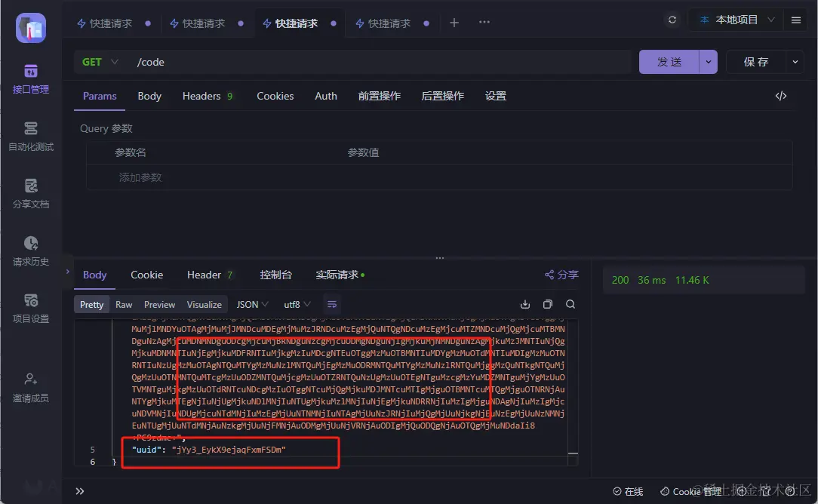818x504 pixels.
Task: Click the panel divider three-dots handle
Action: tap(440, 258)
